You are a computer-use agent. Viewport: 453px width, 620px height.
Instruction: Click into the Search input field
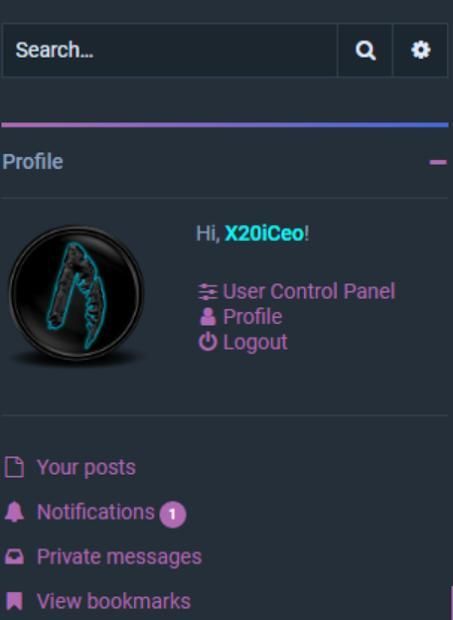pyautogui.click(x=170, y=50)
